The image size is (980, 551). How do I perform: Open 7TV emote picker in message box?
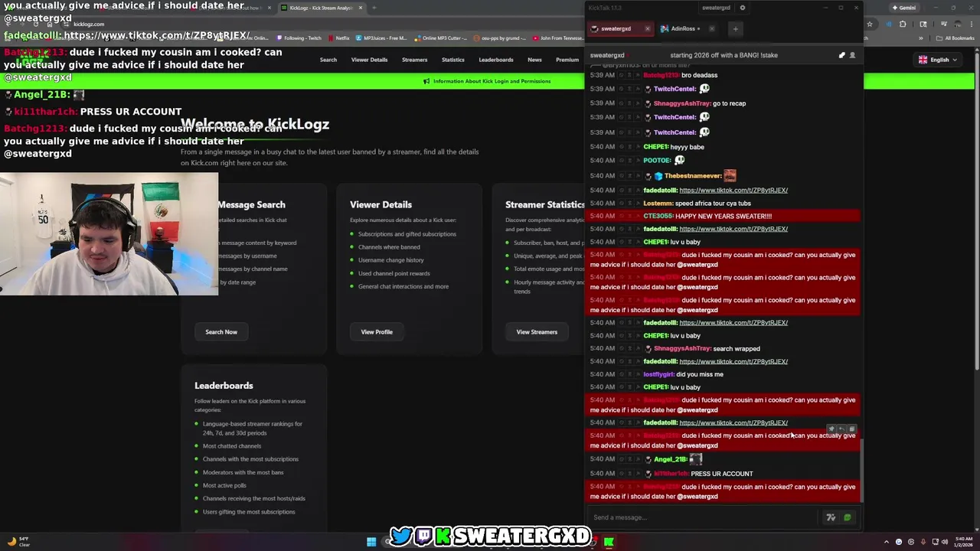point(831,517)
